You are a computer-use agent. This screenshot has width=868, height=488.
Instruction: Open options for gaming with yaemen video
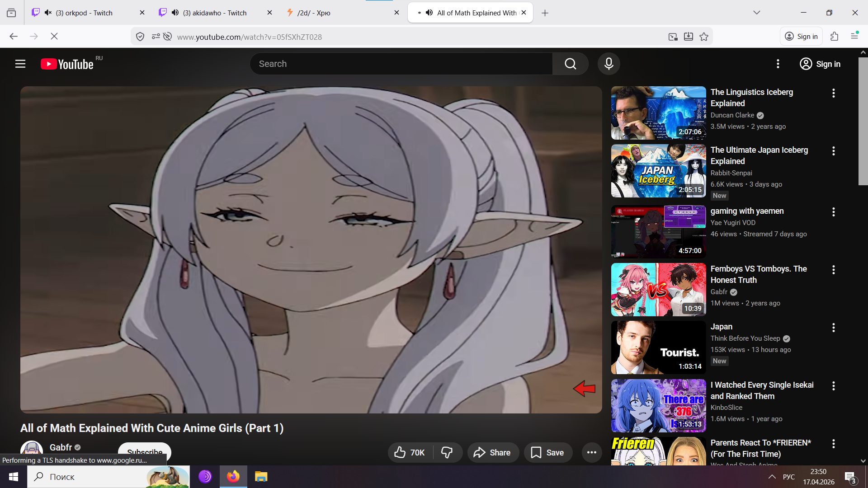834,212
